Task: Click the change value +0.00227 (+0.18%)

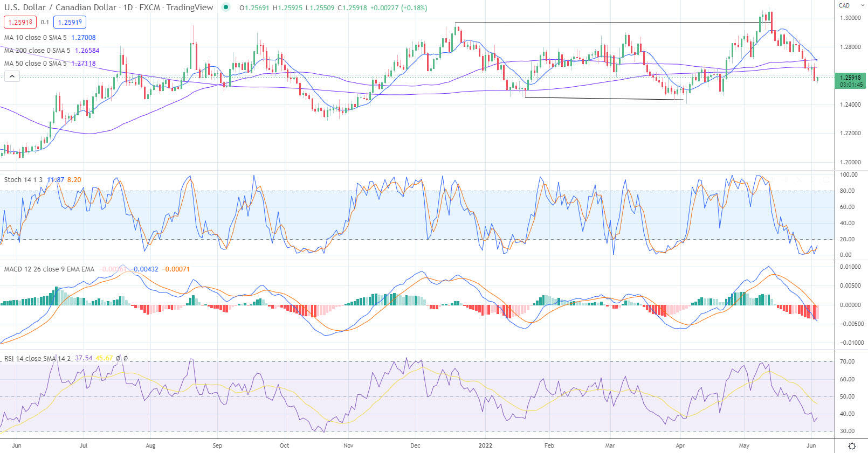Action: click(x=398, y=8)
